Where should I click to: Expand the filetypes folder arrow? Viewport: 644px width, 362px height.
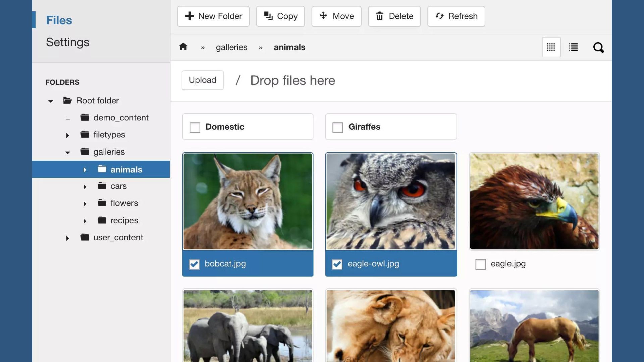(67, 135)
